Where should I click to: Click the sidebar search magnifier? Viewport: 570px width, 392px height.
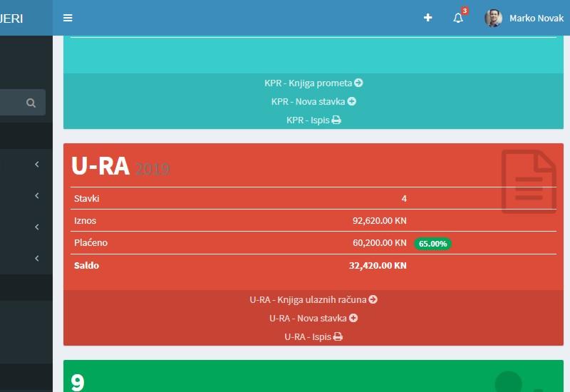coord(31,103)
